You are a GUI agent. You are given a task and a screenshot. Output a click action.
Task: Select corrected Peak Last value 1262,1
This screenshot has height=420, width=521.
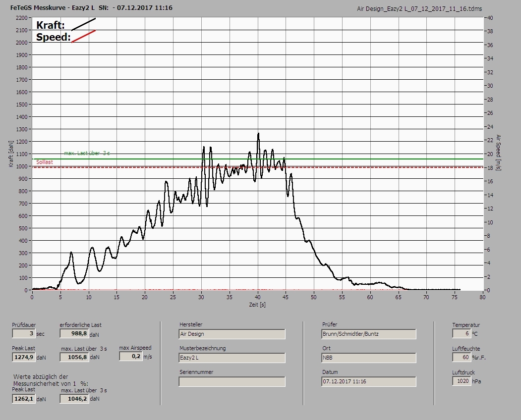[24, 399]
